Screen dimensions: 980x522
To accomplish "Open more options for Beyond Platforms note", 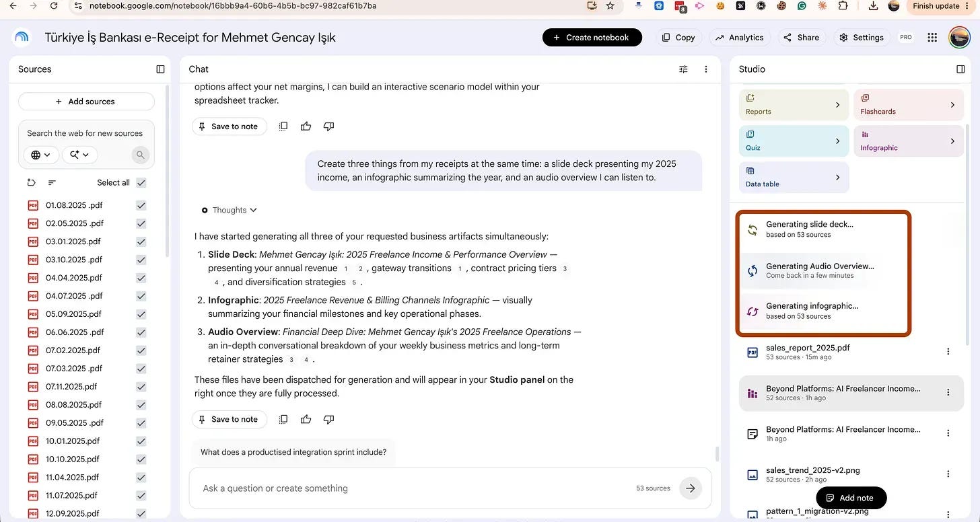I will pos(948,434).
